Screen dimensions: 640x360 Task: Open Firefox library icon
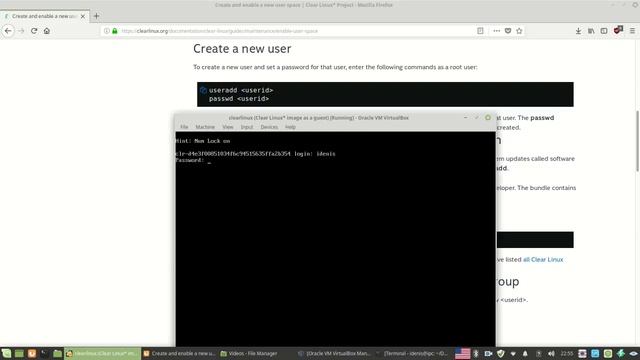[x=591, y=31]
